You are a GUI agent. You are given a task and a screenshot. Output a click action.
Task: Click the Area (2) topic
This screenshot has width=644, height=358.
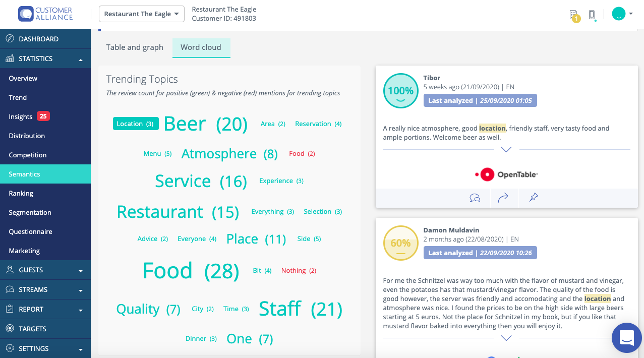273,124
